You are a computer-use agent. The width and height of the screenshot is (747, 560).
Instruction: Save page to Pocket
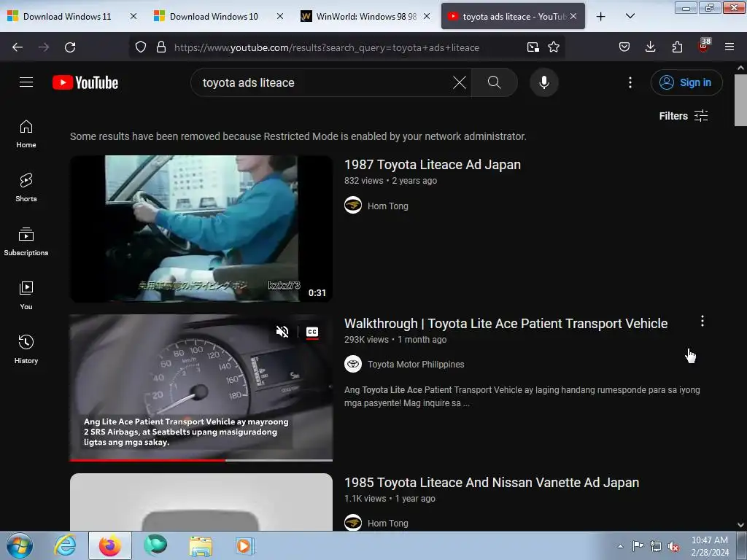click(x=624, y=47)
